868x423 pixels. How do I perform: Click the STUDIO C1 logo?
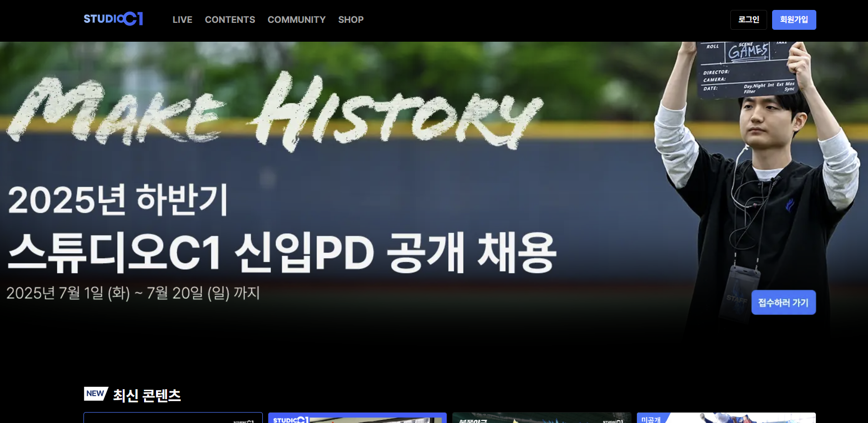(113, 19)
